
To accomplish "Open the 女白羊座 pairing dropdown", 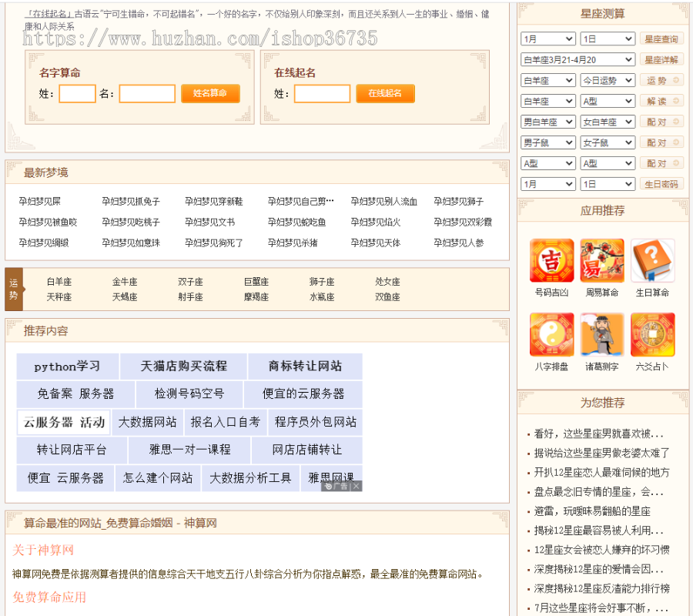I will tap(608, 122).
